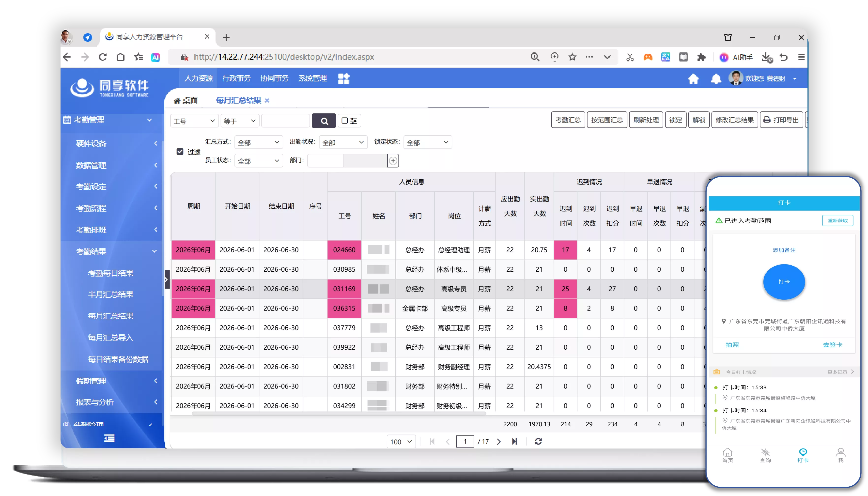Open the 汇总方式 dropdown
The width and height of the screenshot is (868, 496).
[x=259, y=142]
